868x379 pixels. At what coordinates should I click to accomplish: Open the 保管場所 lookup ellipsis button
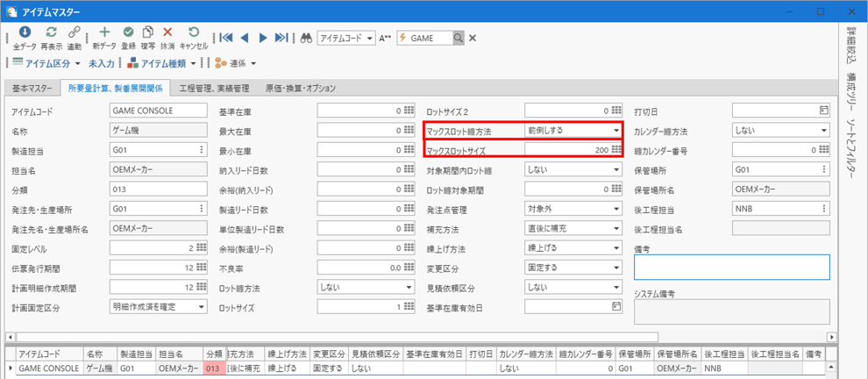click(824, 169)
